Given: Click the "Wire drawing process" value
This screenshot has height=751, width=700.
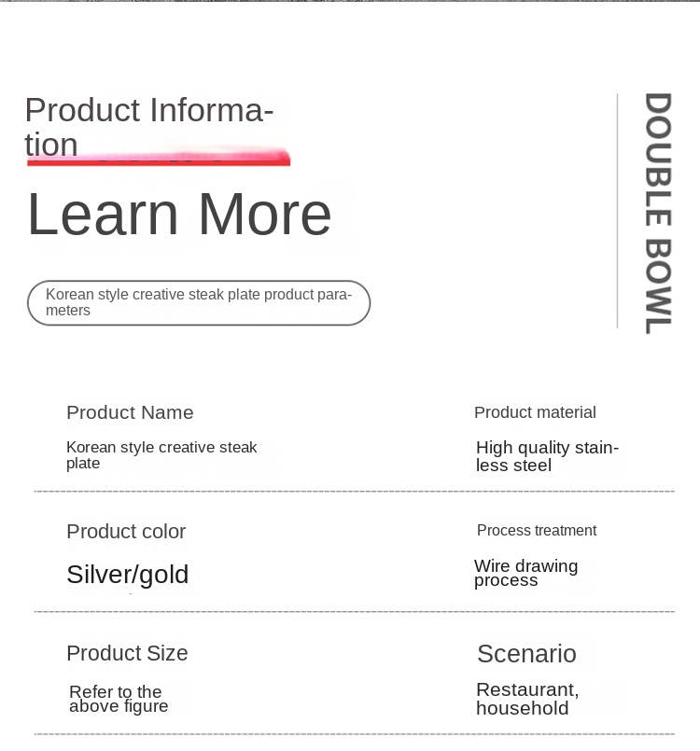Looking at the screenshot, I should [525, 573].
